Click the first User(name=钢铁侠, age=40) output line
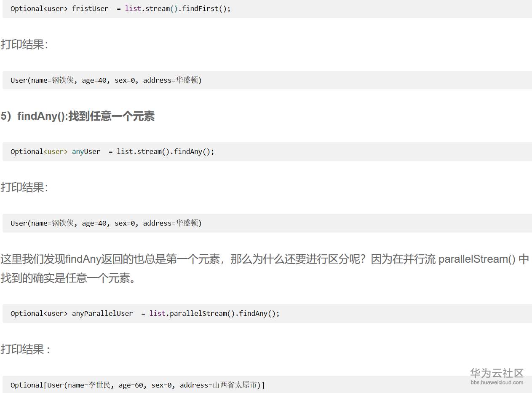The image size is (532, 393). (106, 80)
